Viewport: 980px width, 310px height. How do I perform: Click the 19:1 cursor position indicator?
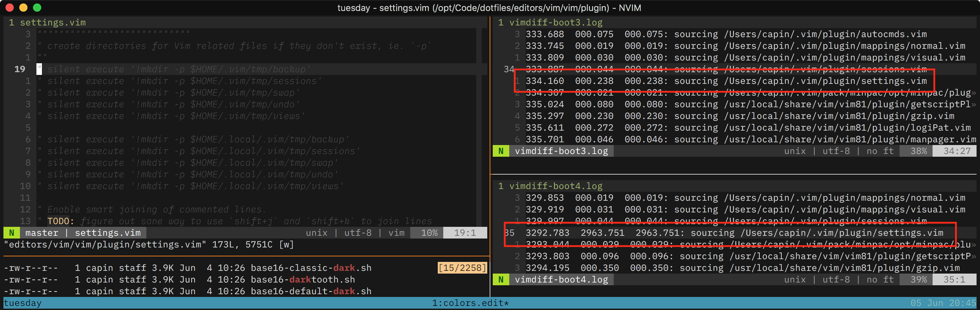pos(465,232)
